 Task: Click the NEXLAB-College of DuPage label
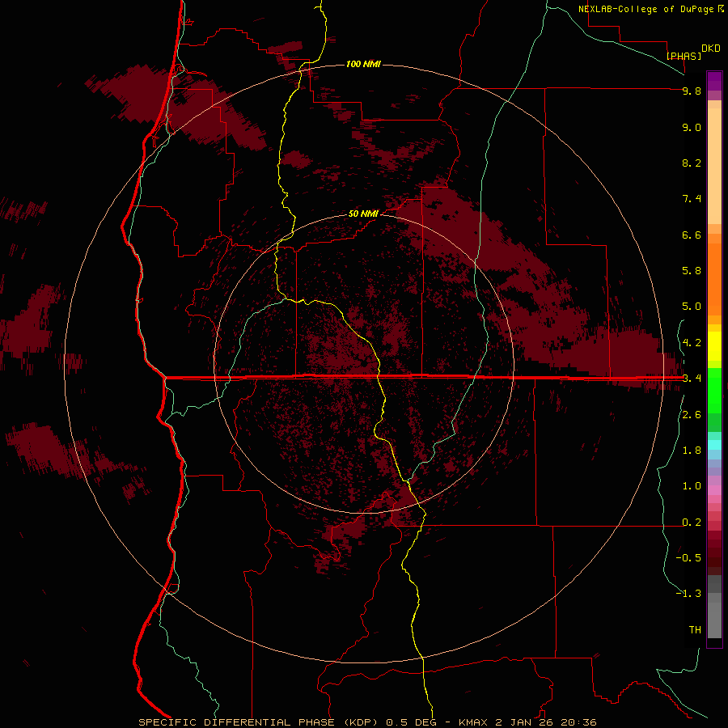click(647, 9)
